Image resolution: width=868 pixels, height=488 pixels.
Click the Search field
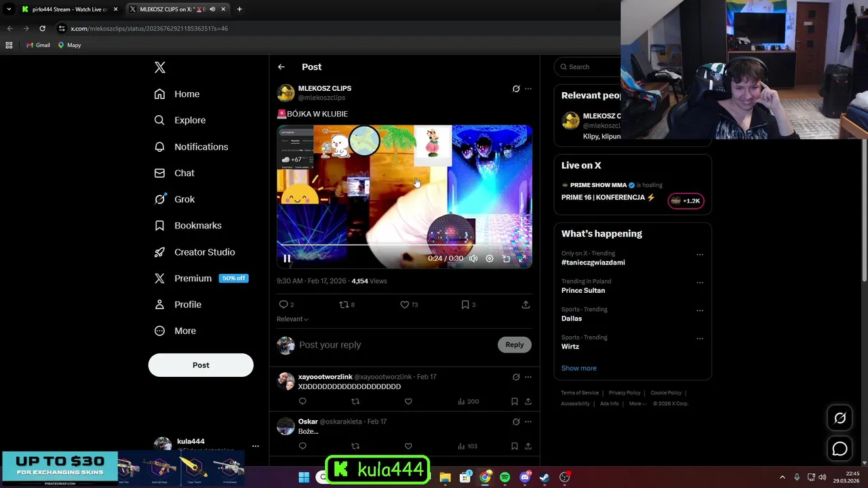point(587,66)
